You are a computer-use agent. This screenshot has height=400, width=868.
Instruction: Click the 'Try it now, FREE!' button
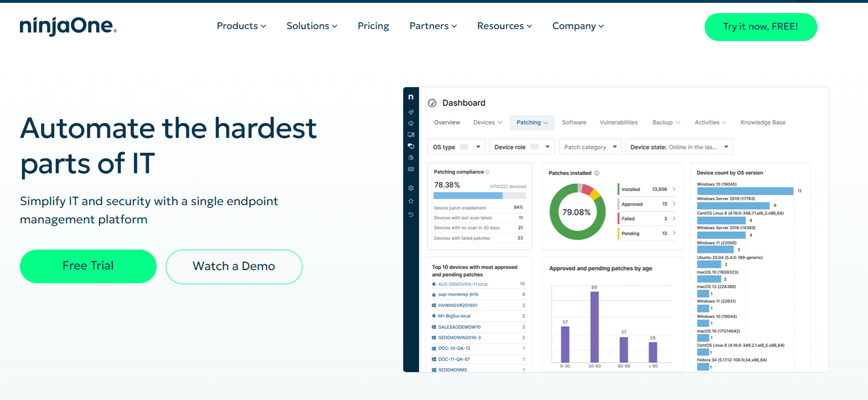pyautogui.click(x=760, y=27)
